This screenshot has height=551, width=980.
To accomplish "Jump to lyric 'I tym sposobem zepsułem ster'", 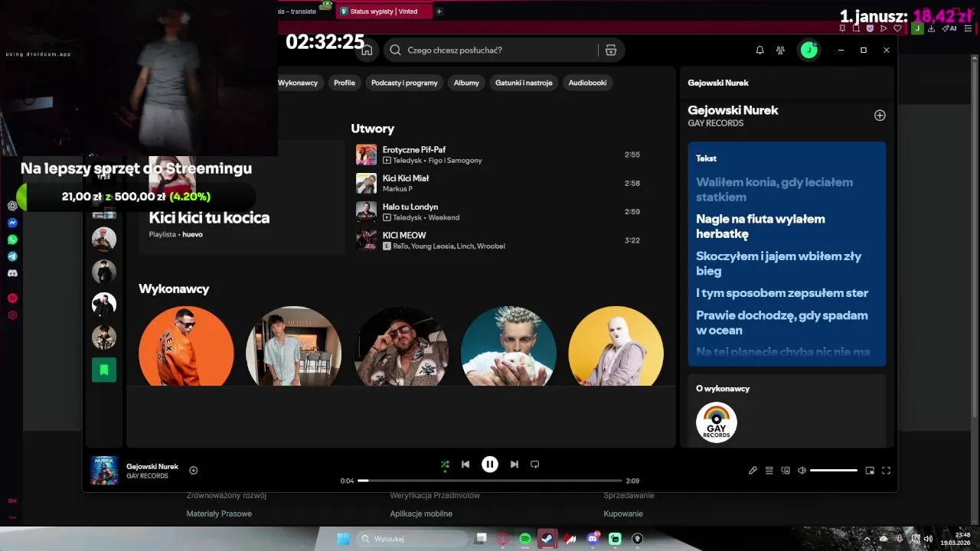I will click(782, 293).
